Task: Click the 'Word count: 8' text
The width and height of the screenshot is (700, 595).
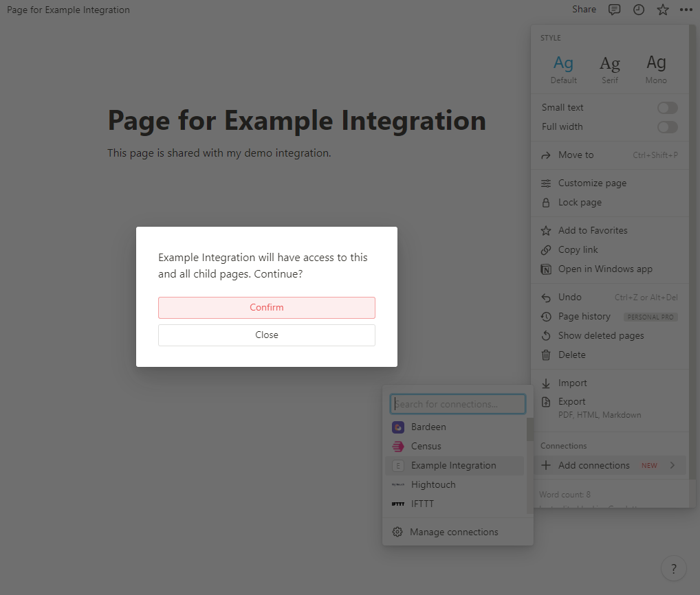Action: pyautogui.click(x=565, y=495)
